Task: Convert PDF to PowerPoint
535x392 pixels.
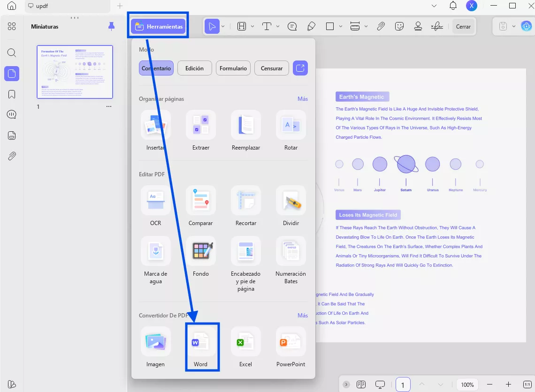Action: 290,347
